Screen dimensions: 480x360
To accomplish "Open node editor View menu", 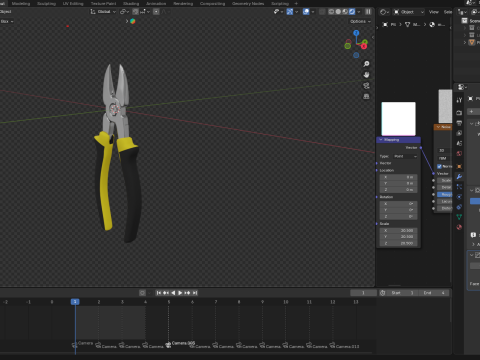I will coord(434,12).
